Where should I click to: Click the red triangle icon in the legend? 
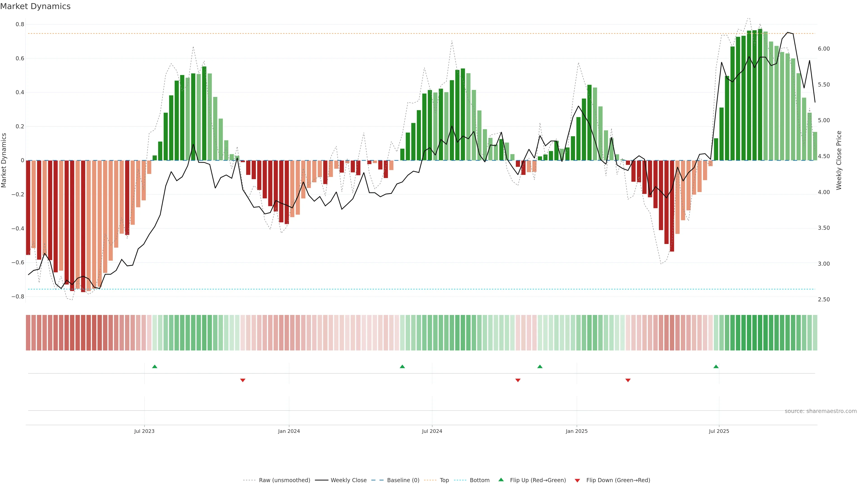[x=577, y=481]
